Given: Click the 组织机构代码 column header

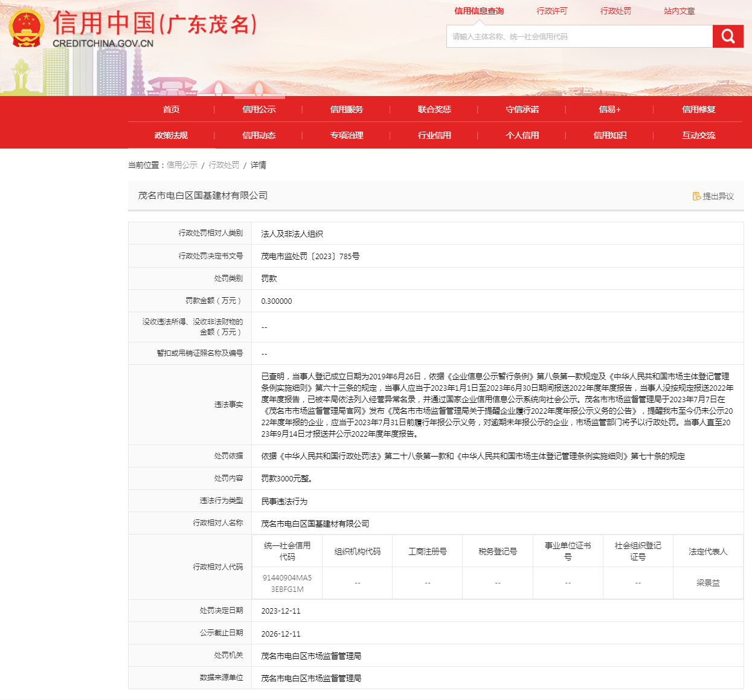Looking at the screenshot, I should tap(358, 551).
